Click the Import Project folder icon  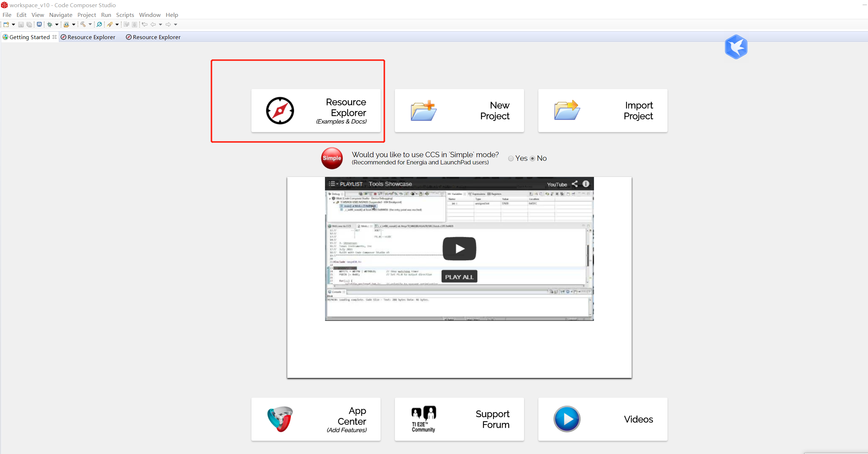click(567, 110)
